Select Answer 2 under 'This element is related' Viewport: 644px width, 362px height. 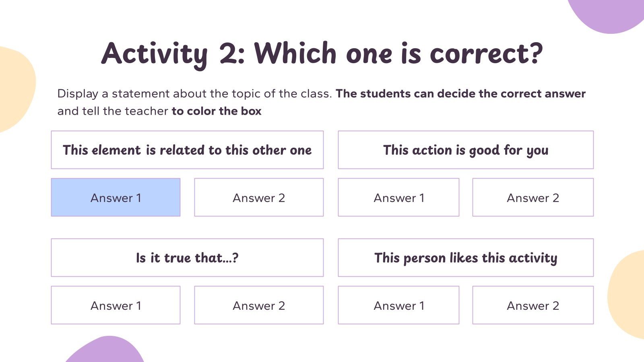(x=259, y=197)
